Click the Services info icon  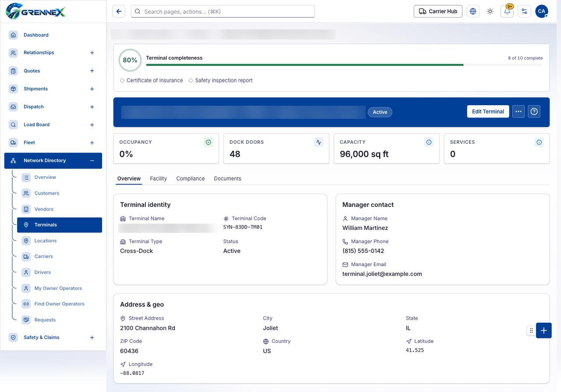tap(539, 142)
